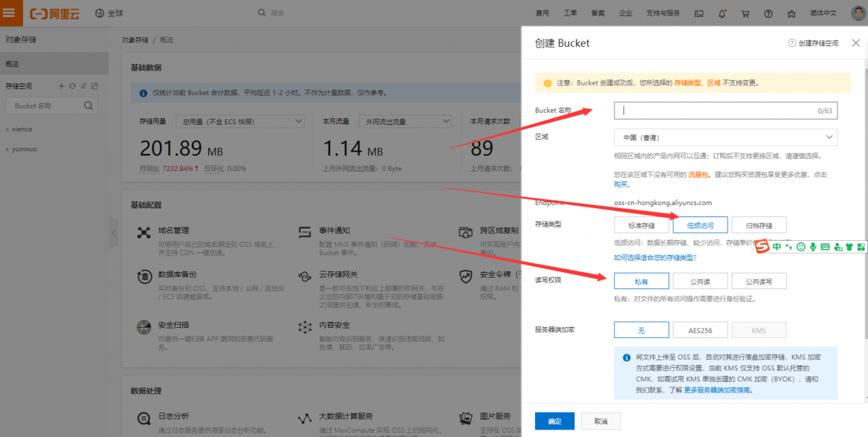Choose 公共读 read-write permission
Viewport: 868px width, 437px height.
click(x=700, y=280)
